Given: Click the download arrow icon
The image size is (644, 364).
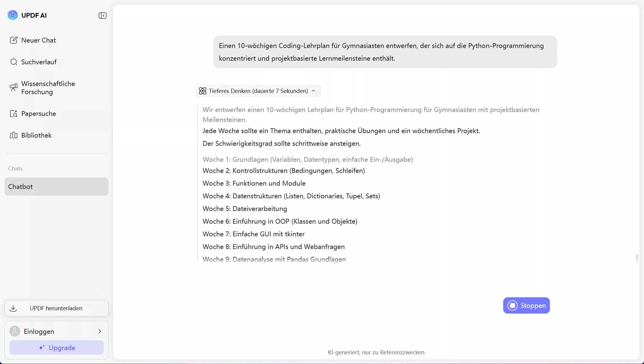Looking at the screenshot, I should coord(13,308).
